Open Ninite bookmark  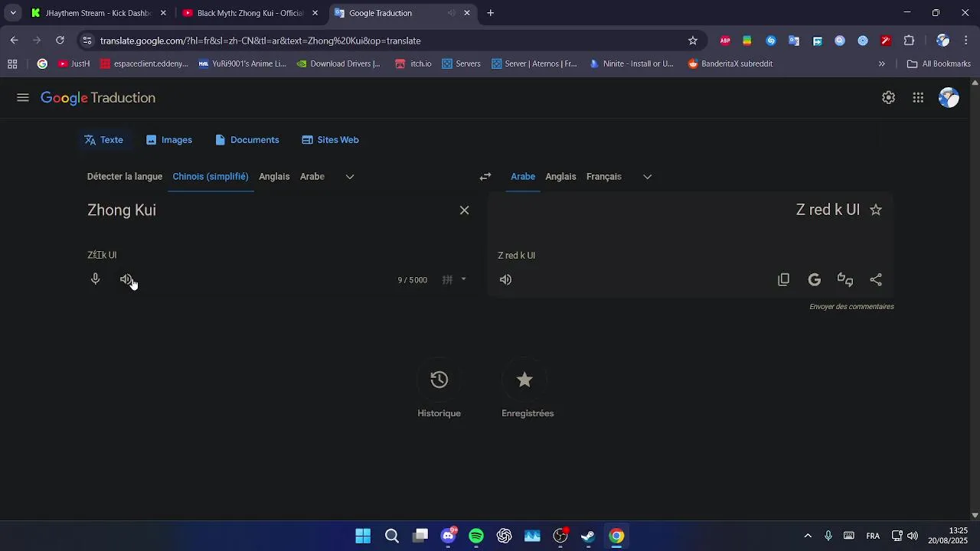(x=632, y=64)
